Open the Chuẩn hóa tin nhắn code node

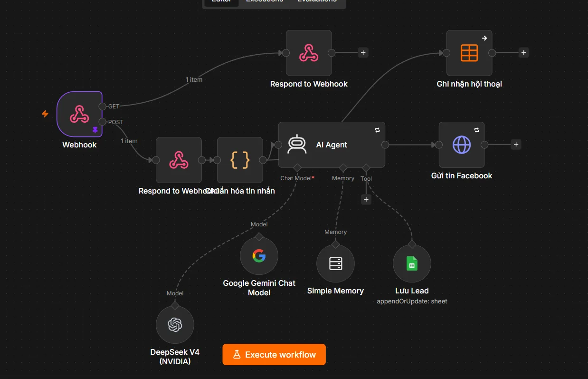click(x=240, y=160)
